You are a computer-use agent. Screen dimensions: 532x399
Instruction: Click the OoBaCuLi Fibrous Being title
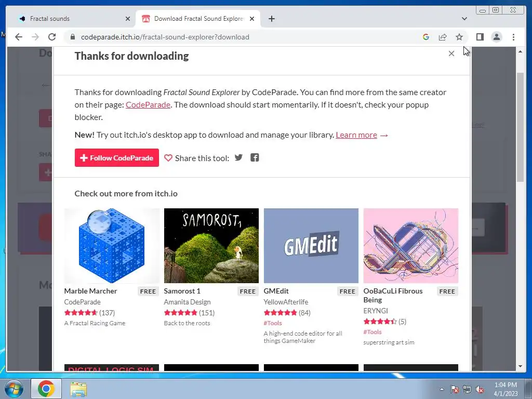[x=393, y=296]
